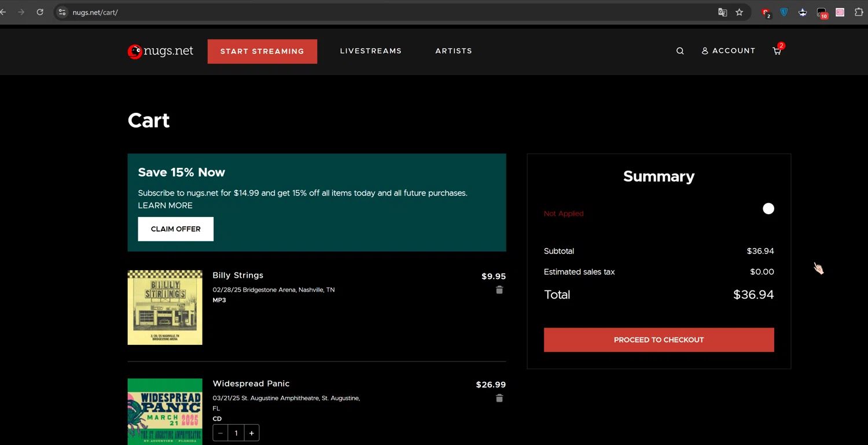Open the Artists menu
Image resolution: width=868 pixels, height=445 pixels.
pyautogui.click(x=454, y=51)
